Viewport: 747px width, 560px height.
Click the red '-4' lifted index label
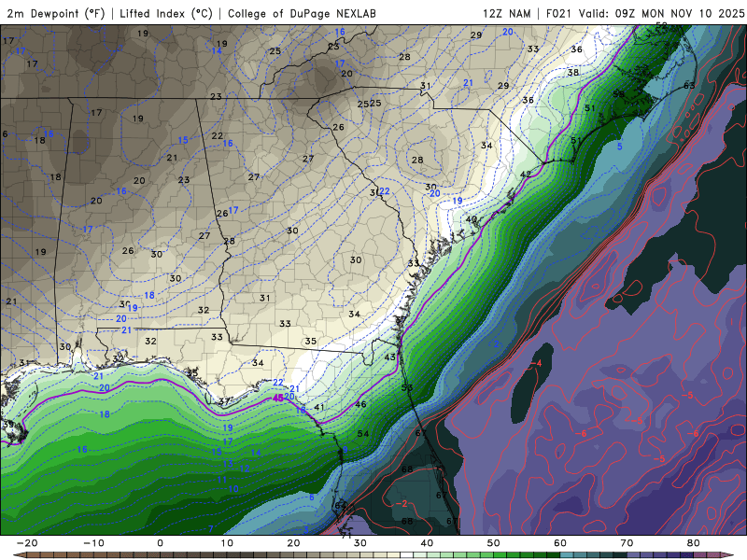pos(537,364)
